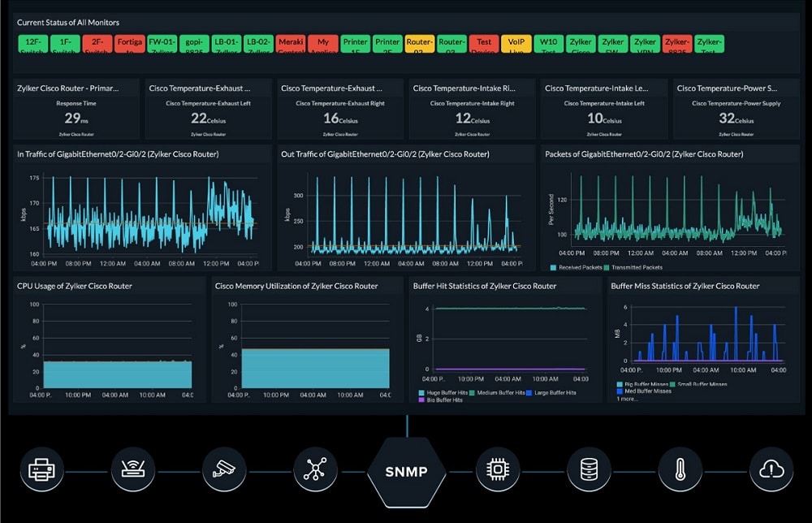Toggle the Received Packets legend entry

click(x=576, y=268)
